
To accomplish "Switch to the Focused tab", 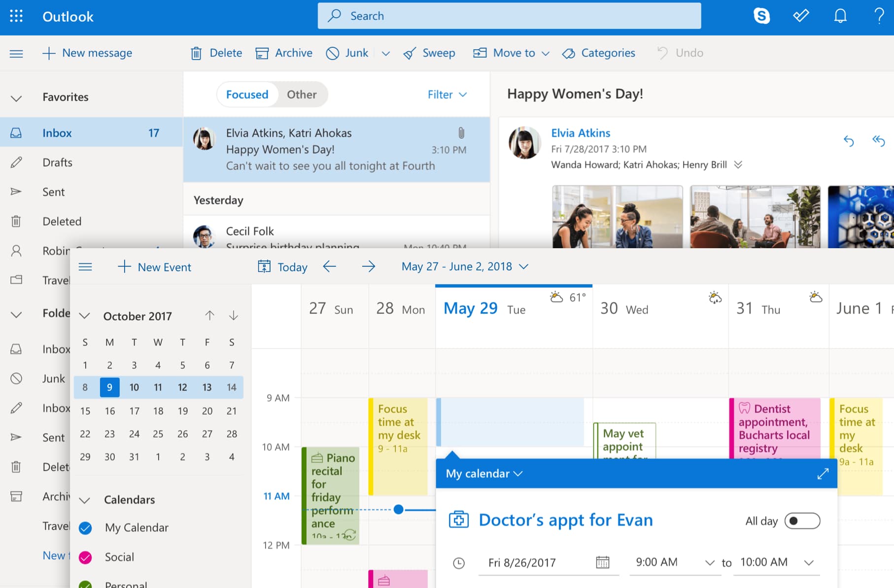I will (247, 95).
